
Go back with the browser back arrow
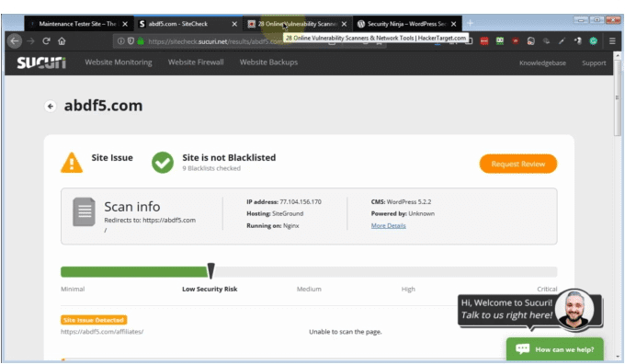click(15, 41)
